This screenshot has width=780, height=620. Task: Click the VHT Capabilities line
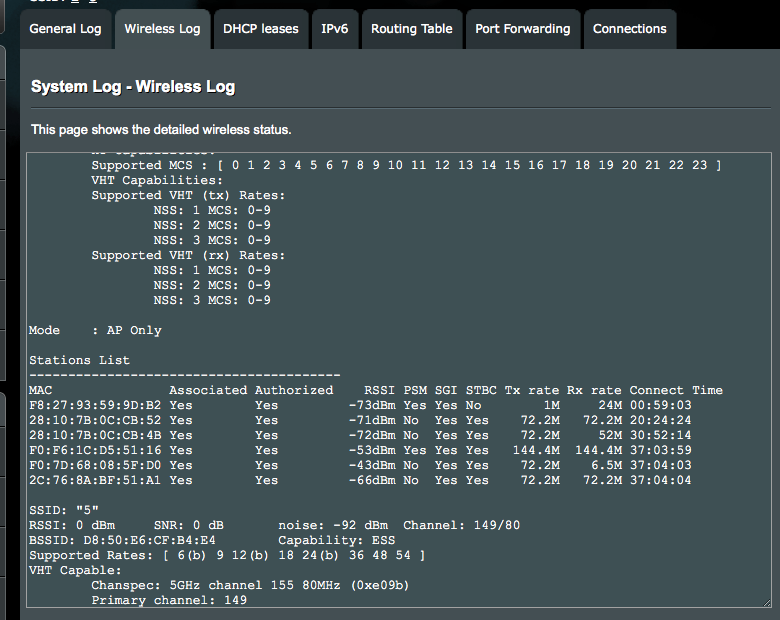coord(157,180)
